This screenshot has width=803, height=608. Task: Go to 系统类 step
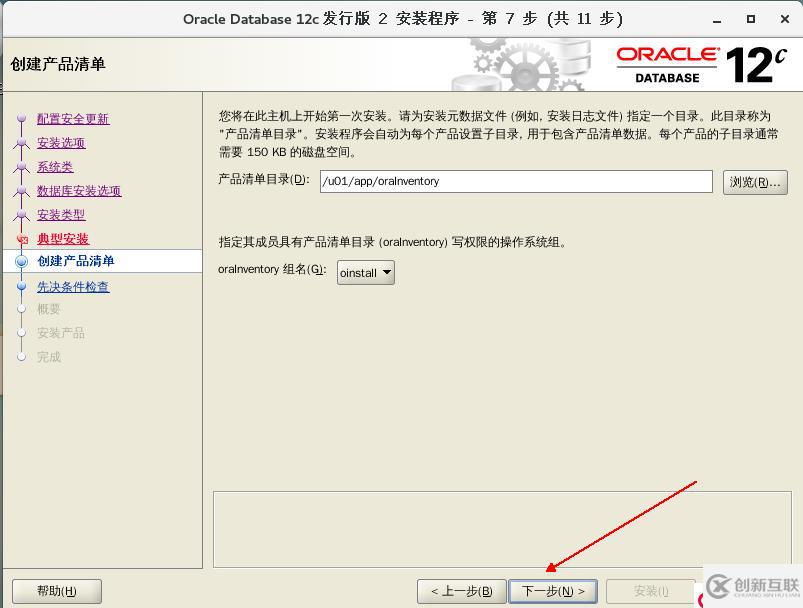[x=55, y=167]
